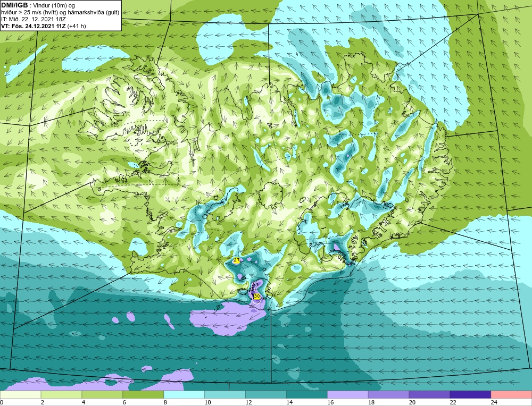Click the legend value '0'
The height and width of the screenshot is (406, 532).
[2, 402]
